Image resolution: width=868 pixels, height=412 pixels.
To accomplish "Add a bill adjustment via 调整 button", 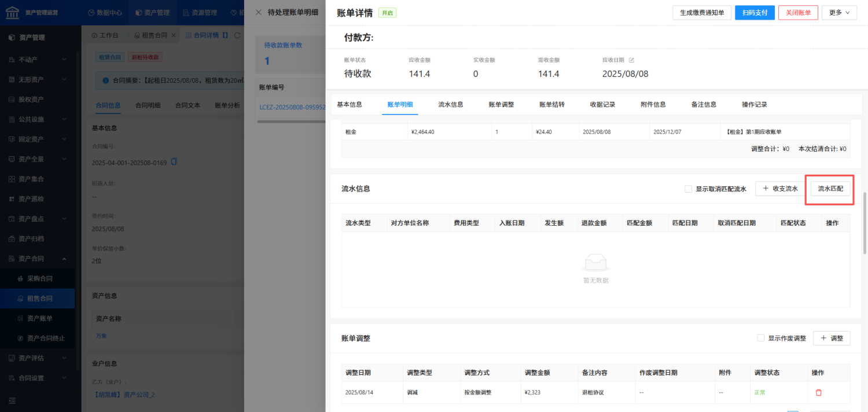I will coord(832,338).
